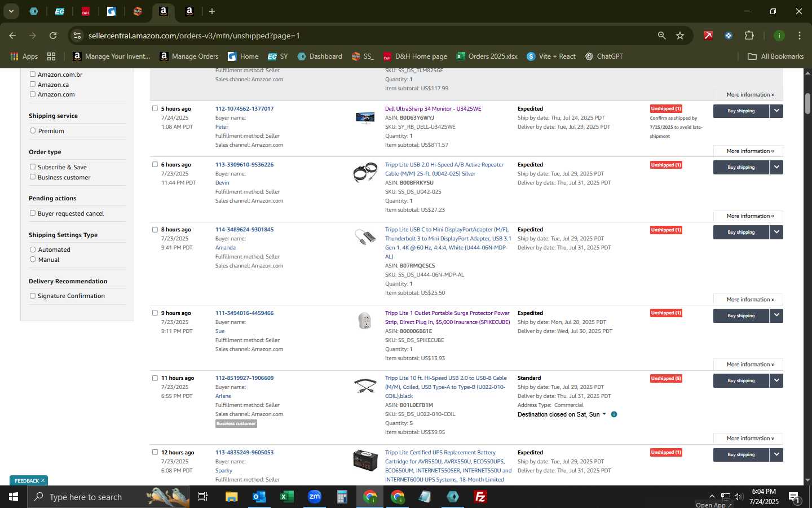812x508 pixels.
Task: Open dropdown beside Arlene's order Buy shipping
Action: (776, 380)
